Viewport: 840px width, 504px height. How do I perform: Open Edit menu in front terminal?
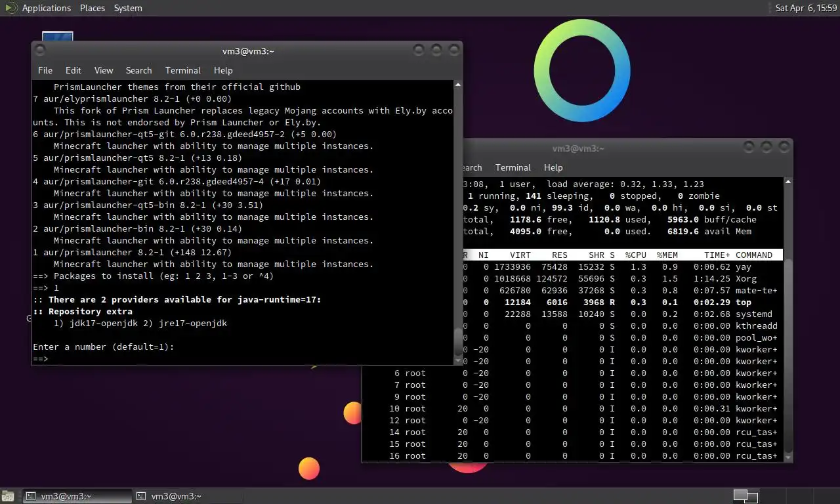click(x=73, y=70)
